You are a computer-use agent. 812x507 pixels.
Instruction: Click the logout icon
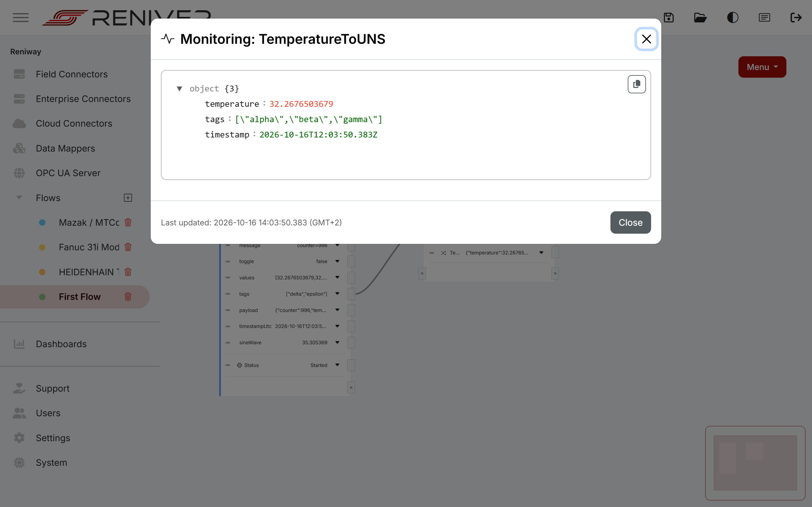pyautogui.click(x=796, y=18)
